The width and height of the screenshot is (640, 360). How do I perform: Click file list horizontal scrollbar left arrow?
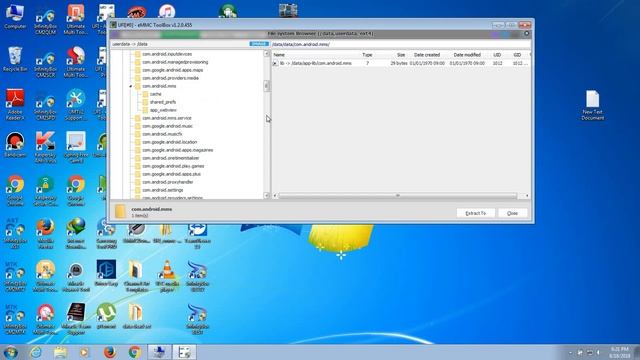[x=275, y=196]
